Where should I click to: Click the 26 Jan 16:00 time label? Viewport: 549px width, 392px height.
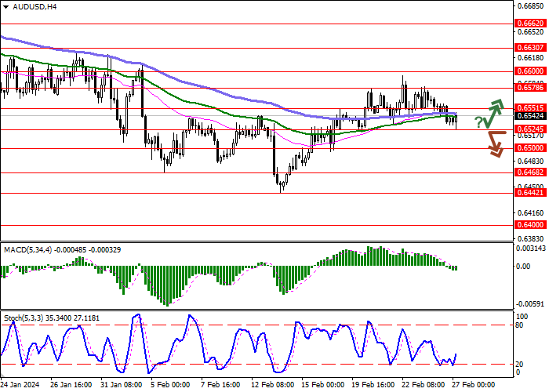(x=71, y=385)
